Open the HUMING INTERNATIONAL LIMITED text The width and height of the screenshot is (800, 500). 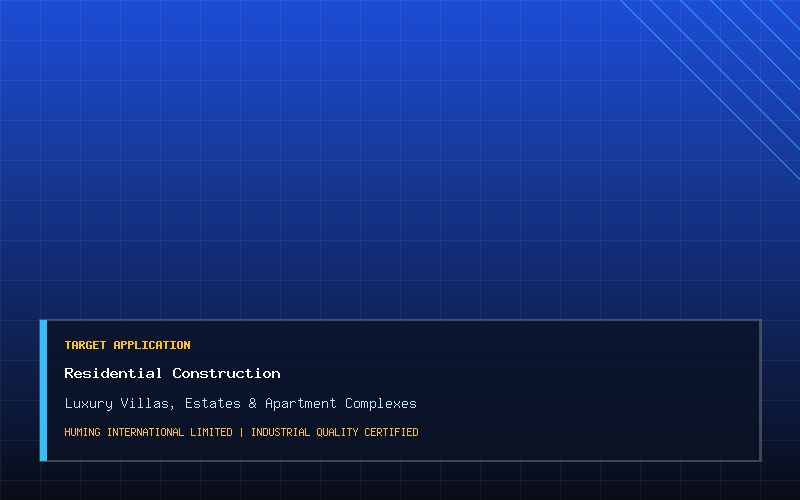click(x=148, y=432)
